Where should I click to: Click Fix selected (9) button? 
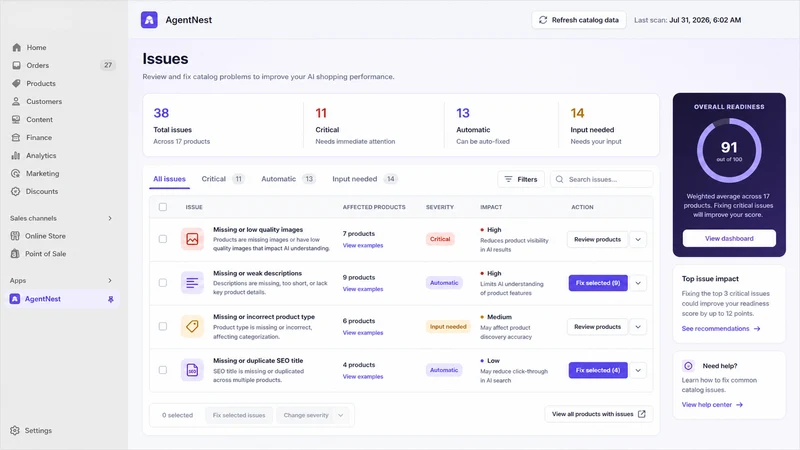[x=598, y=283]
